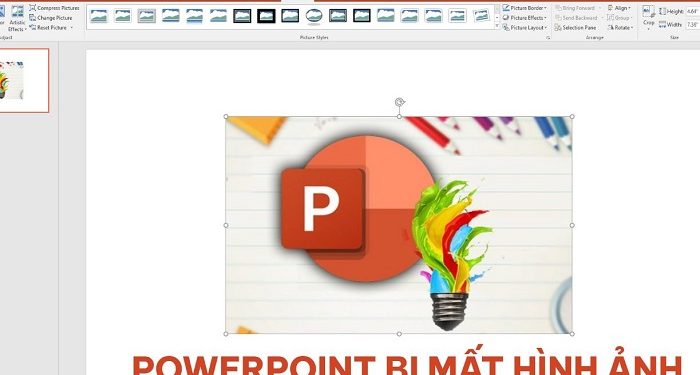Image resolution: width=700 pixels, height=375 pixels.
Task: Apply Thick Matte Black picture style
Action: [266, 16]
